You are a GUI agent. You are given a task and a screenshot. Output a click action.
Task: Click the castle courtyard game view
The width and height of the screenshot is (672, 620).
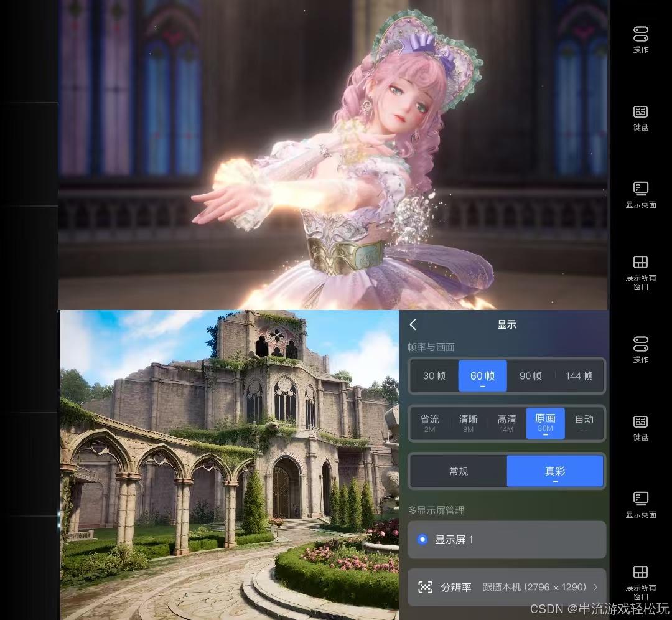tap(229, 465)
